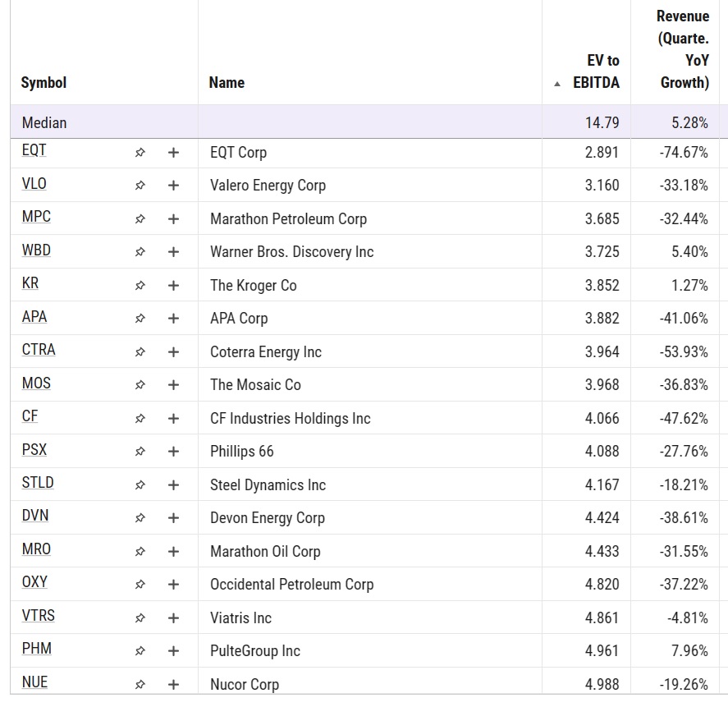Open the EQT ticker link
The height and width of the screenshot is (707, 728).
tap(34, 150)
